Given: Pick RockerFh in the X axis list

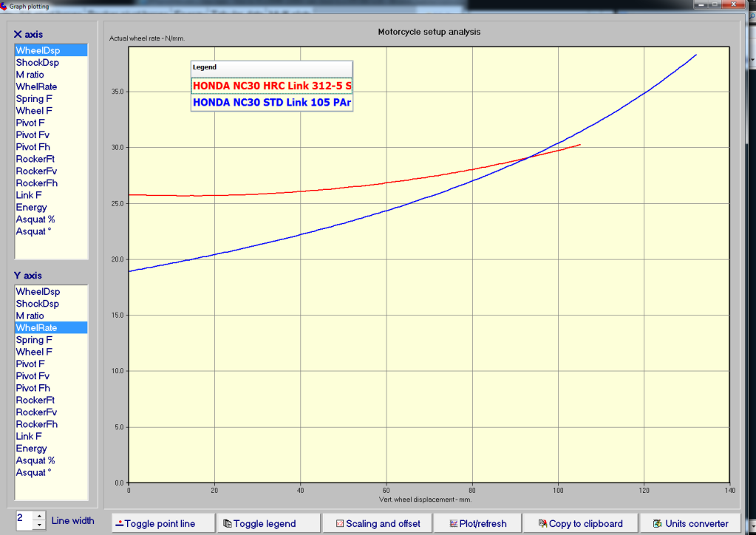Looking at the screenshot, I should pos(51,183).
